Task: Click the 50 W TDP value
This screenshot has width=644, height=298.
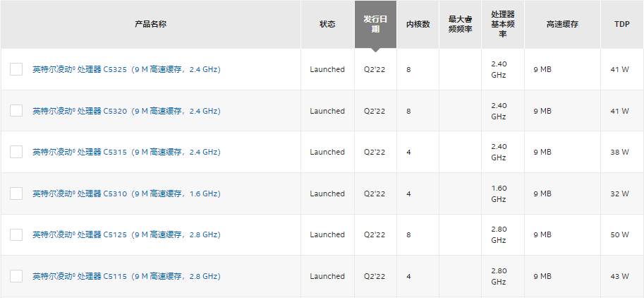Action: tap(620, 234)
